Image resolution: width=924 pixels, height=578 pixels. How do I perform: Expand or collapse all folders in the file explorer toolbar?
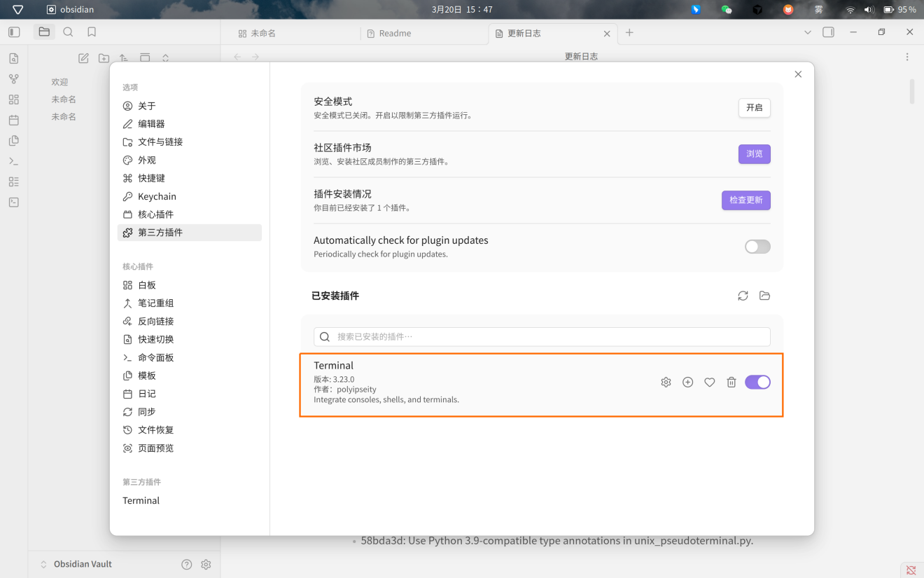[165, 58]
